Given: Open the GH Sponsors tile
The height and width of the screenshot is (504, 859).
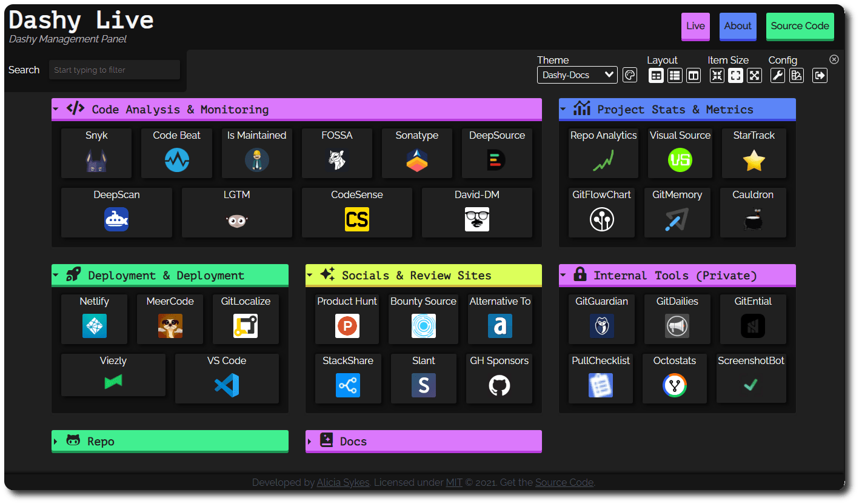Looking at the screenshot, I should (500, 378).
